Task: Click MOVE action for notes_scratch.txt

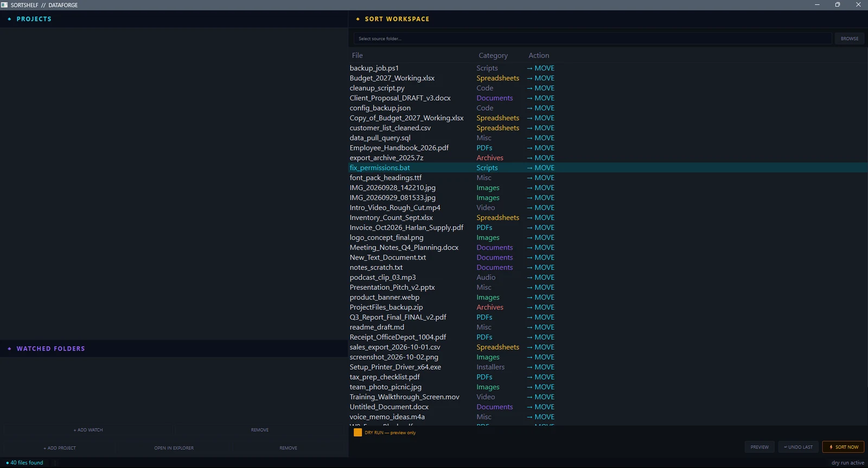Action: tap(541, 267)
